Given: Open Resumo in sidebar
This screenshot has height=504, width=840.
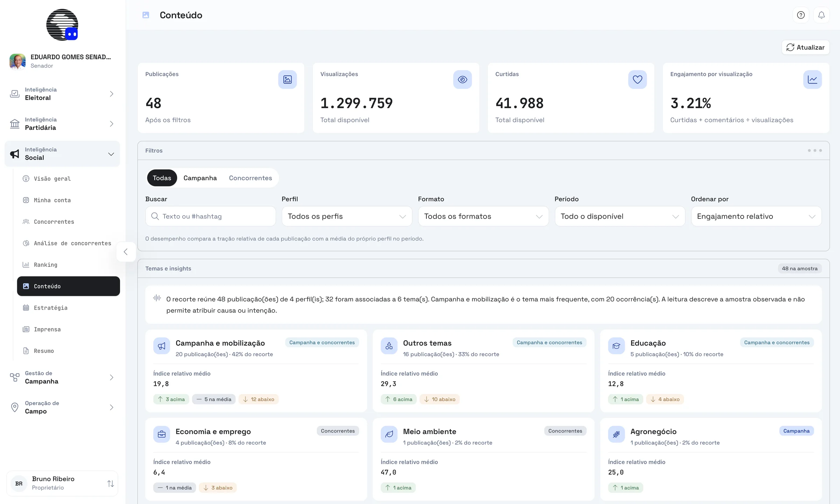Looking at the screenshot, I should [68, 351].
